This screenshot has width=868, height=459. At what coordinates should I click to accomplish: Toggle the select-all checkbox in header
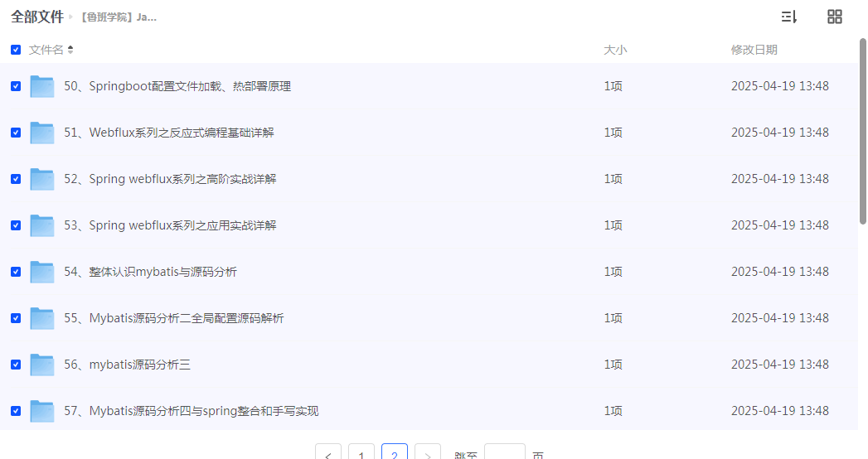16,50
